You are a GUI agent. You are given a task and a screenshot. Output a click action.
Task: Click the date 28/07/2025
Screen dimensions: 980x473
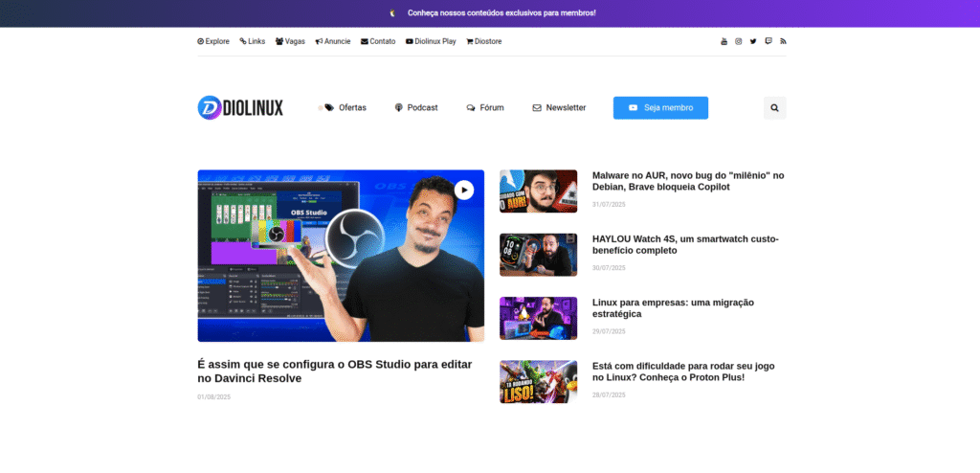coord(609,394)
